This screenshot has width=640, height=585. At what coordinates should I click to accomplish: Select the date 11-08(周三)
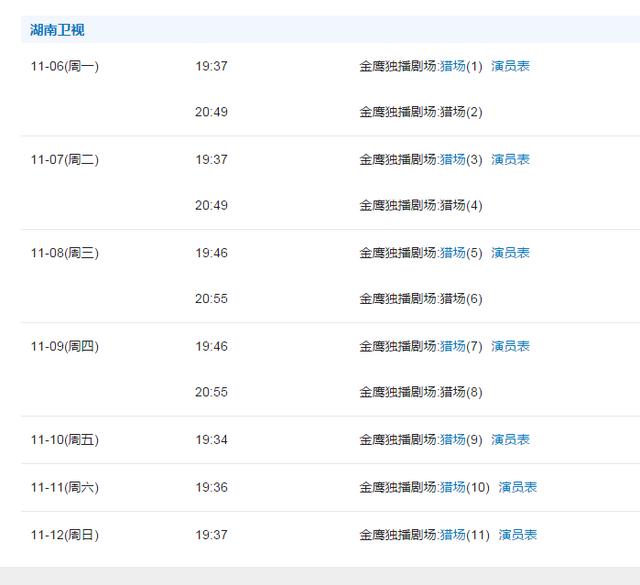[x=65, y=253]
